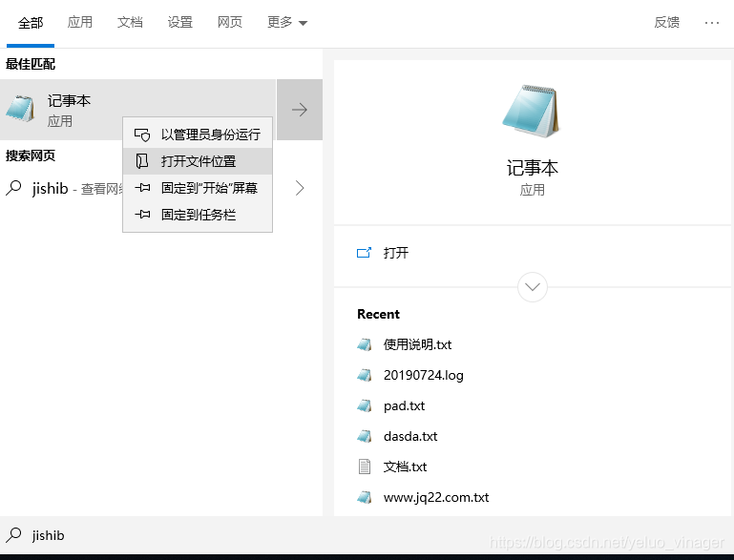Open recent file www.jq22.com.txt
This screenshot has width=734, height=560.
coord(436,497)
